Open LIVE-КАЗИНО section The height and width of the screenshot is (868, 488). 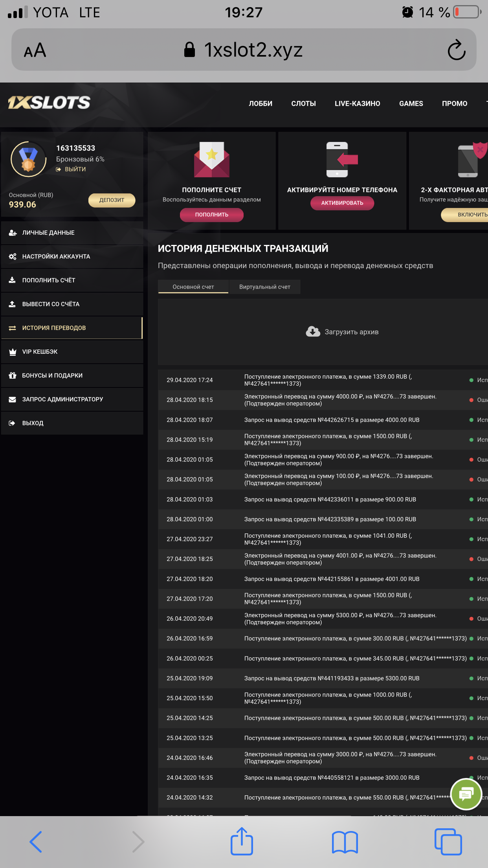click(357, 103)
